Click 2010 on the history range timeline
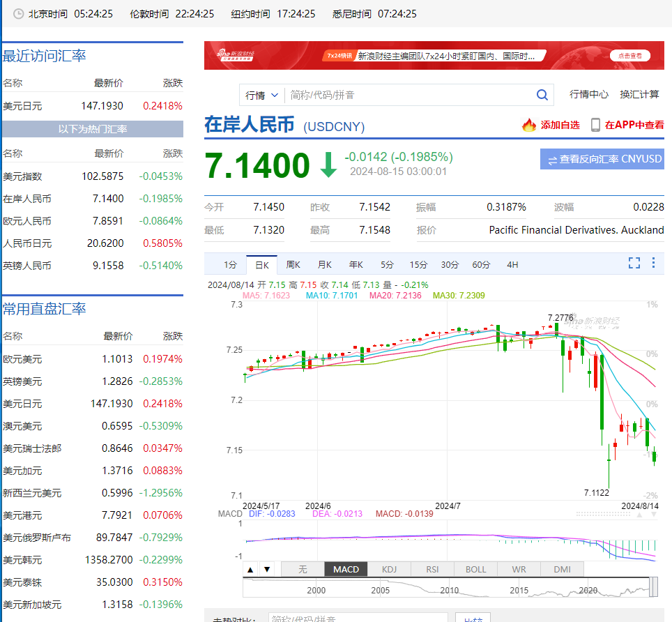This screenshot has height=622, width=672. [x=449, y=591]
